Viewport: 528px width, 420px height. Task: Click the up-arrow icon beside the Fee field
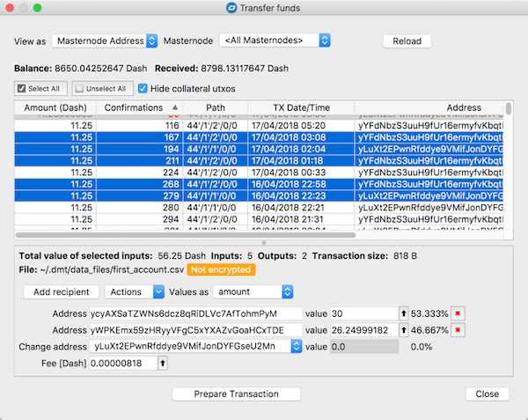[163, 363]
